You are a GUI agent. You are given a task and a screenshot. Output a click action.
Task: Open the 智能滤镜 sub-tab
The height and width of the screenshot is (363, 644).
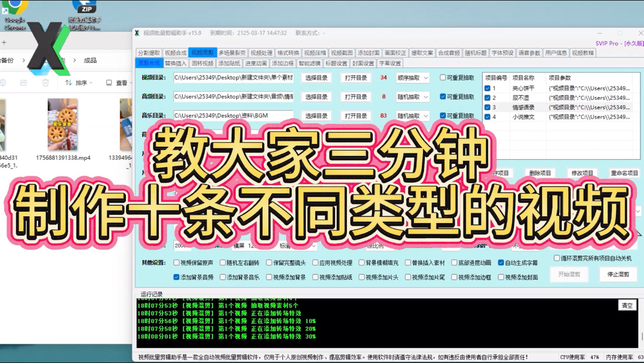310,63
